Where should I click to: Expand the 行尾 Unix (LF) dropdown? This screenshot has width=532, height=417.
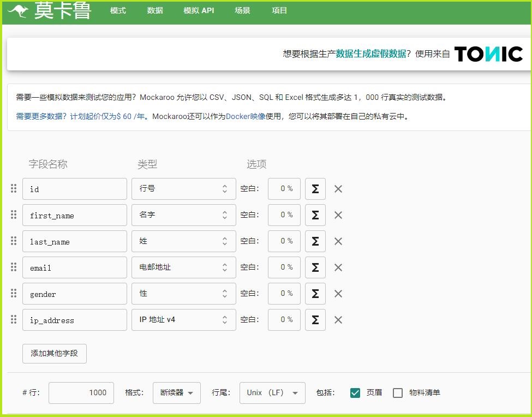(x=272, y=393)
